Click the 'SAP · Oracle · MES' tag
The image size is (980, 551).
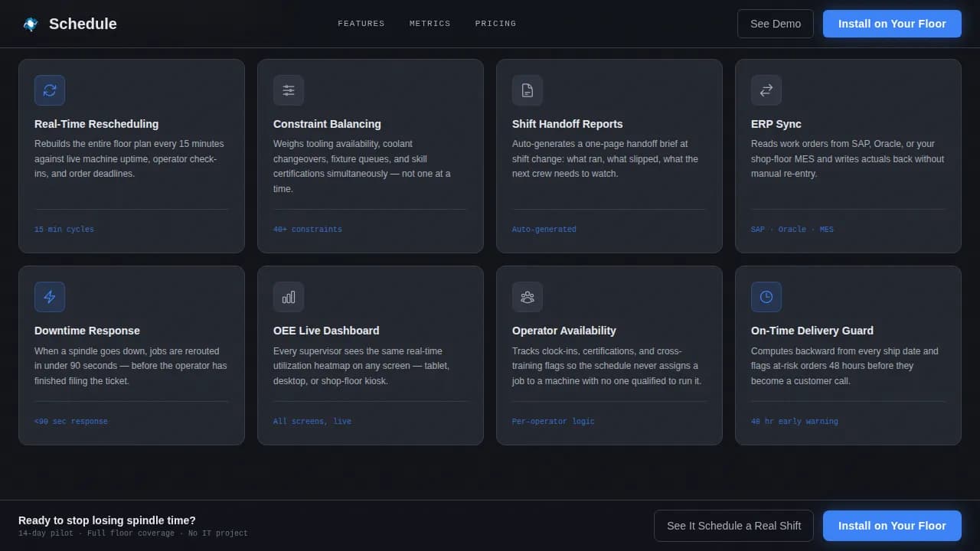[x=792, y=230]
